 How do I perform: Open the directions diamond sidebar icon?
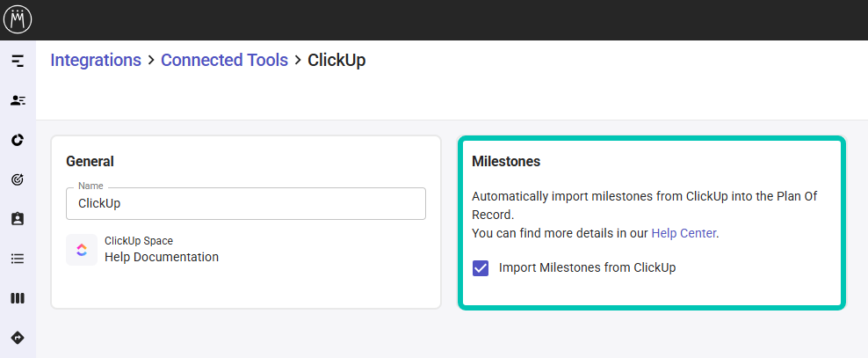(x=18, y=338)
